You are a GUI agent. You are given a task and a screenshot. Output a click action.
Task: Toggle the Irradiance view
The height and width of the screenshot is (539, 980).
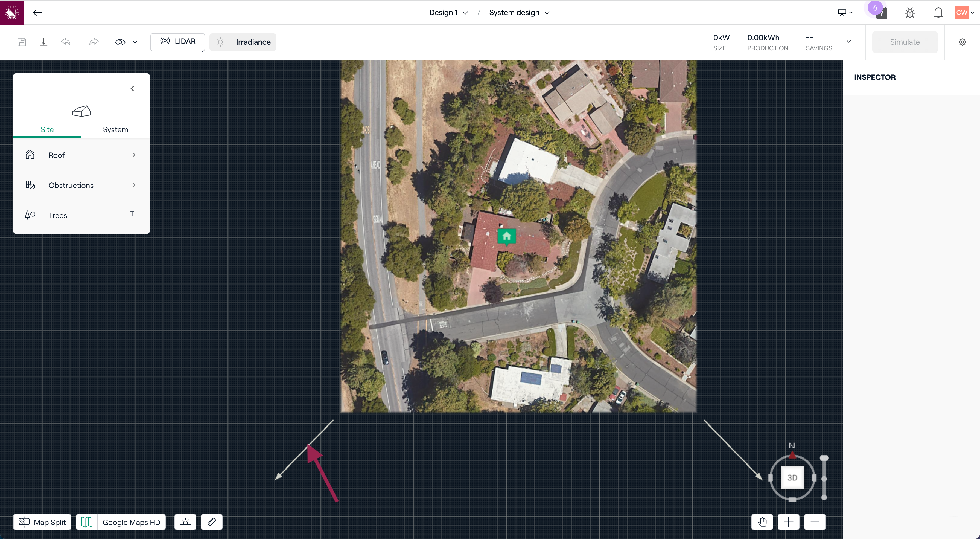click(243, 42)
